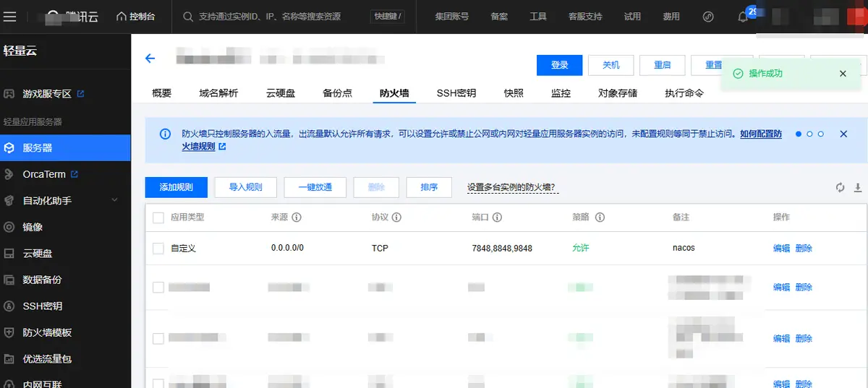Switch to the 概要 tab
The width and height of the screenshot is (868, 388).
coord(162,93)
